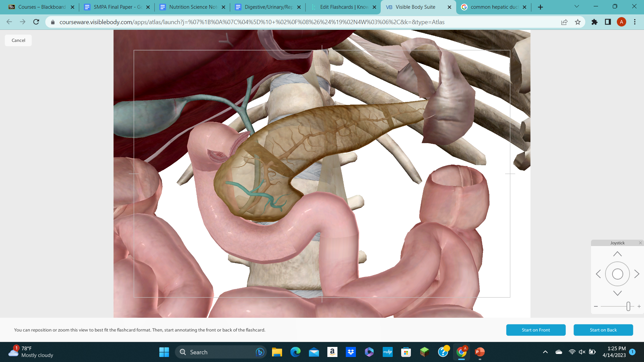Click the zoom-out minus icon
This screenshot has width=644, height=362.
[x=596, y=306]
